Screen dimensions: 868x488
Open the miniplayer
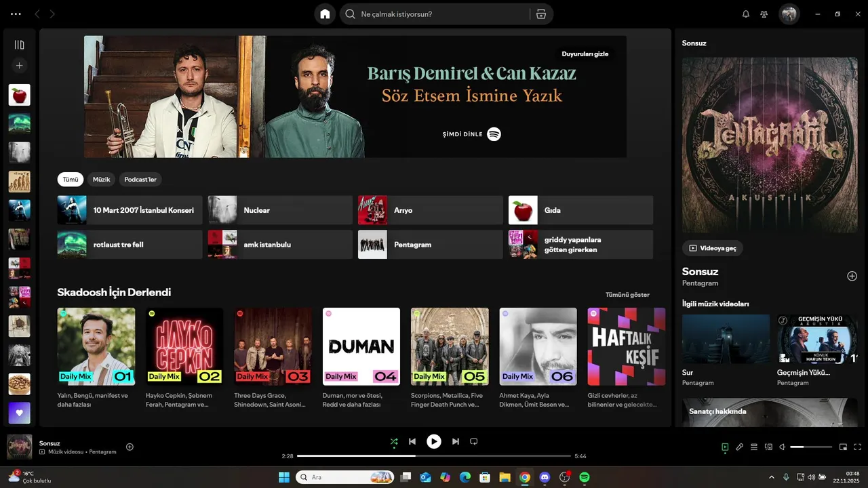(843, 447)
